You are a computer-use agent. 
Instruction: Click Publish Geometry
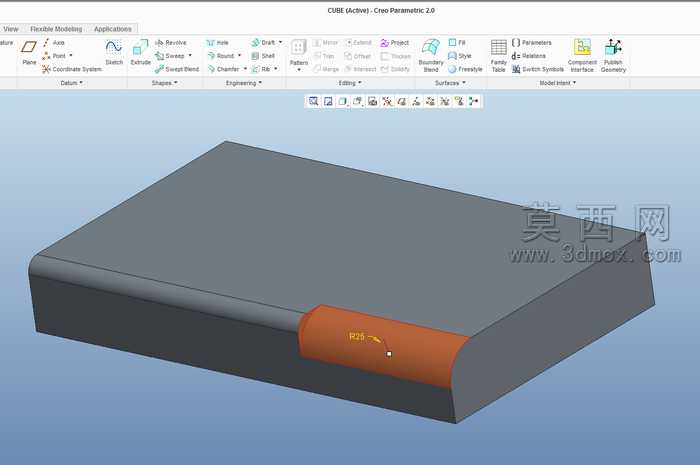[x=613, y=55]
